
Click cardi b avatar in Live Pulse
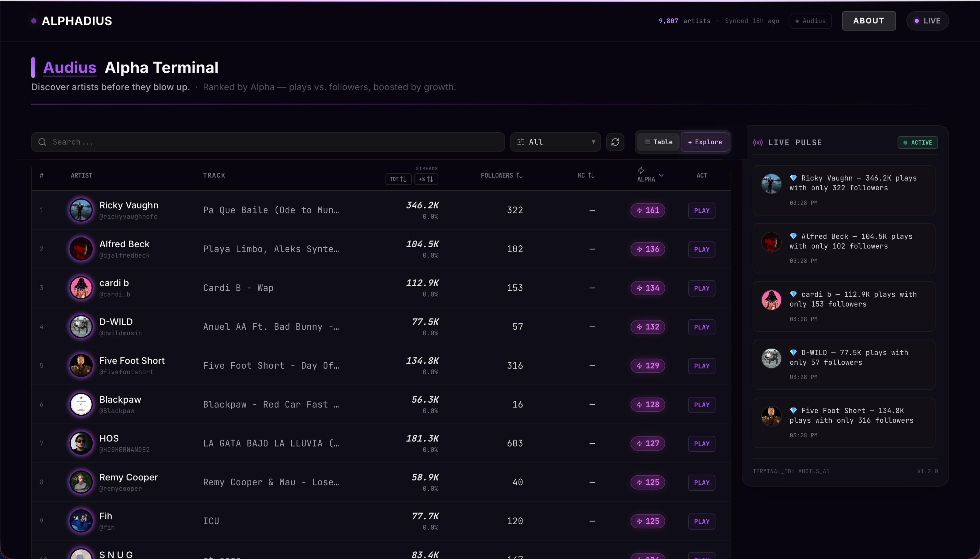click(771, 300)
